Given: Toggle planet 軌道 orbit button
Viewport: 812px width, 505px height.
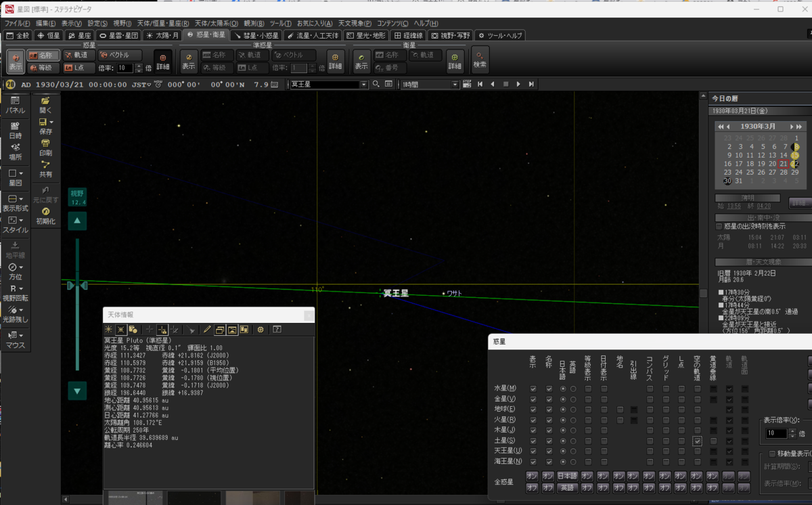Looking at the screenshot, I should point(78,55).
